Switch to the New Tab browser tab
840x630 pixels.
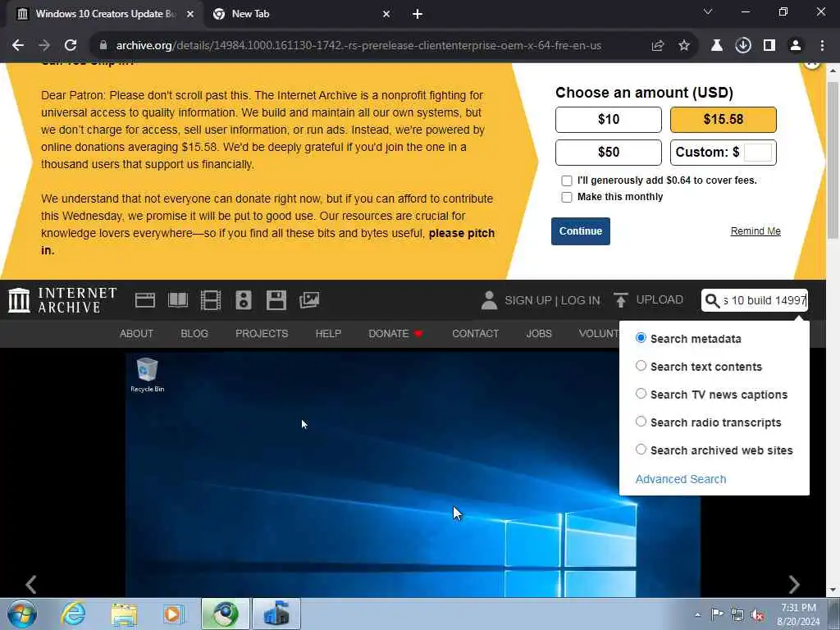coord(300,14)
